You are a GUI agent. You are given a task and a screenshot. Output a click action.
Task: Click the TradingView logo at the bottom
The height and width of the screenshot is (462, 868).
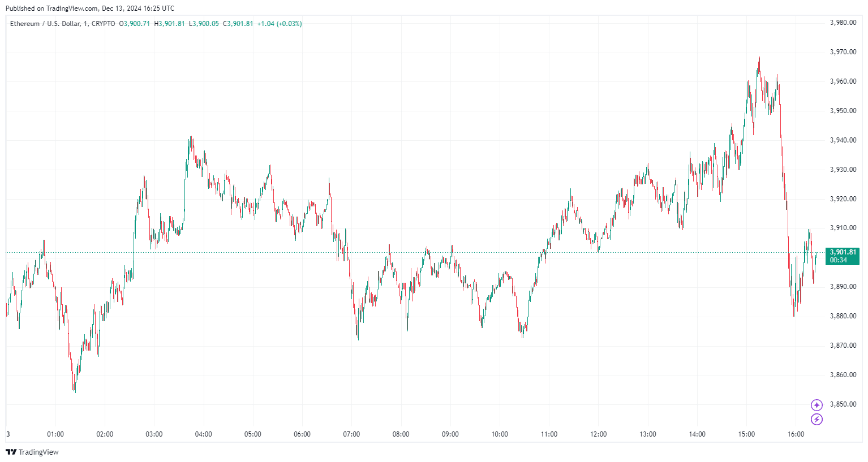(x=32, y=452)
